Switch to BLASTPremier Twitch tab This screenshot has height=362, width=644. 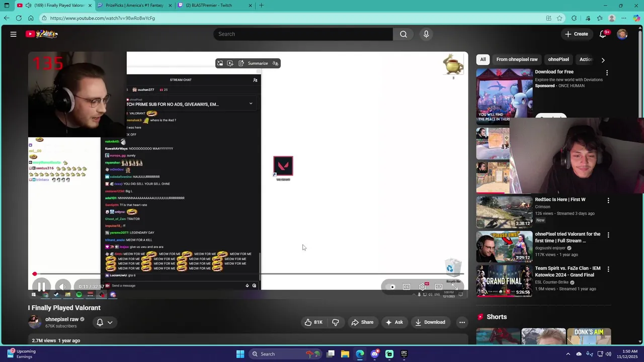coord(215,6)
